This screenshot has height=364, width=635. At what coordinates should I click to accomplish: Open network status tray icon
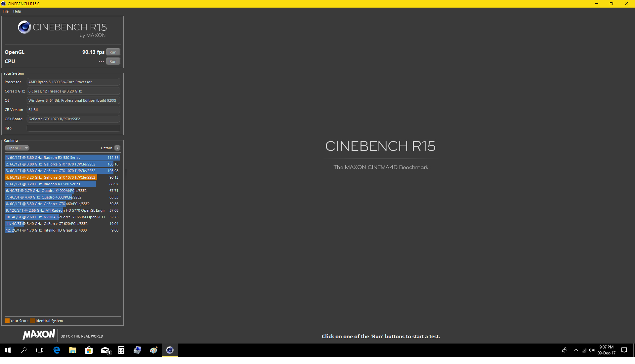(x=584, y=350)
